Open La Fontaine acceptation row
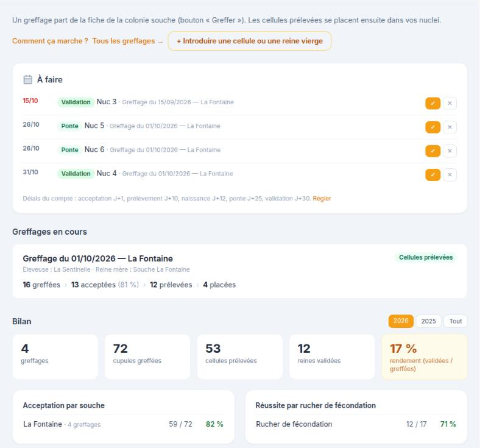This screenshot has height=448, width=480. pos(124,424)
